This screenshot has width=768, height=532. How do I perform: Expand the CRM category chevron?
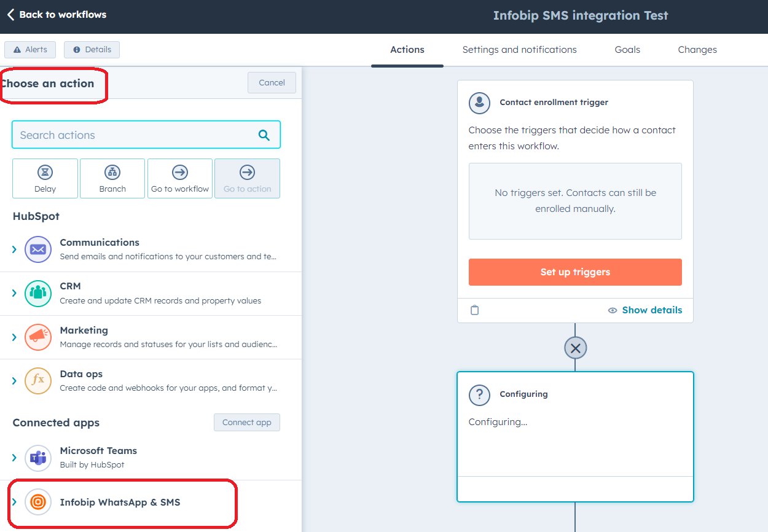14,293
